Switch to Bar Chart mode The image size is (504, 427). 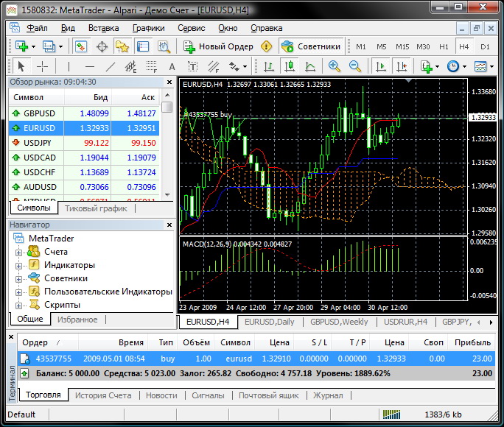269,66
